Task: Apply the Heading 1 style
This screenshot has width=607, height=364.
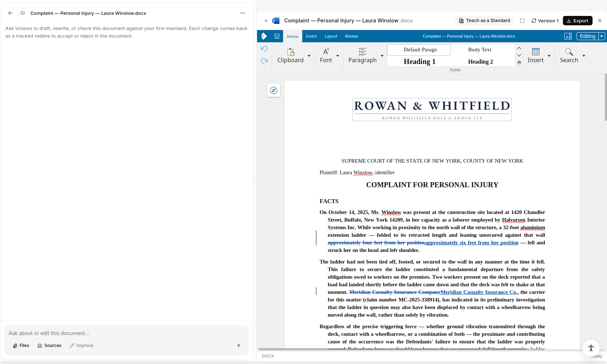Action: click(x=419, y=61)
